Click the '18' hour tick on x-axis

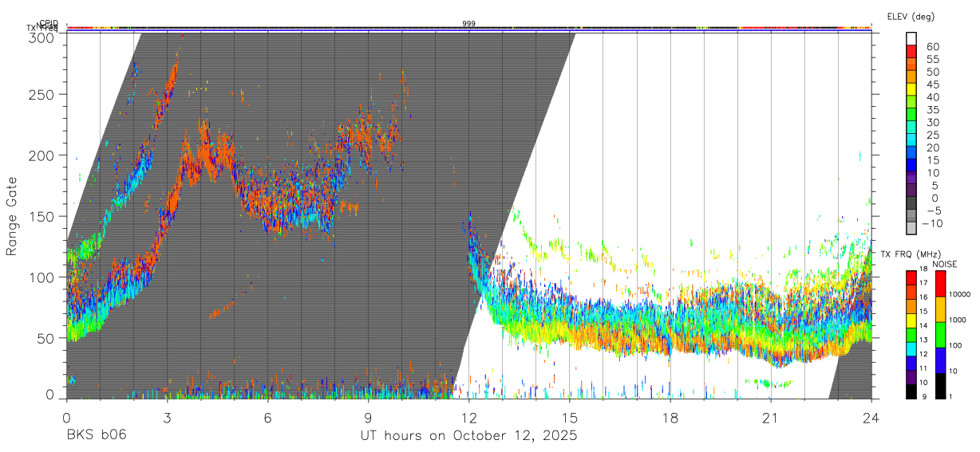click(670, 418)
